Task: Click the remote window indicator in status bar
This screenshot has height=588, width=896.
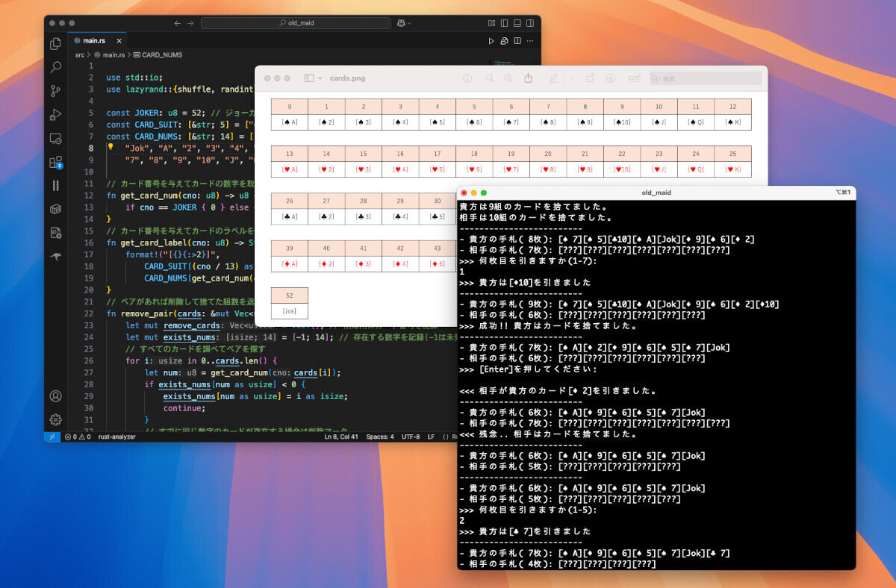Action: pos(52,437)
